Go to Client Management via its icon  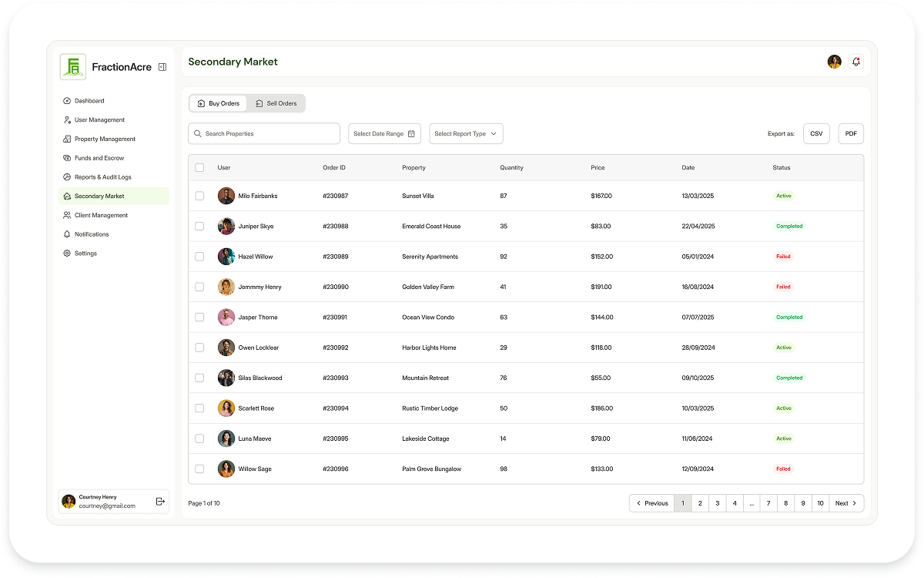click(x=67, y=215)
